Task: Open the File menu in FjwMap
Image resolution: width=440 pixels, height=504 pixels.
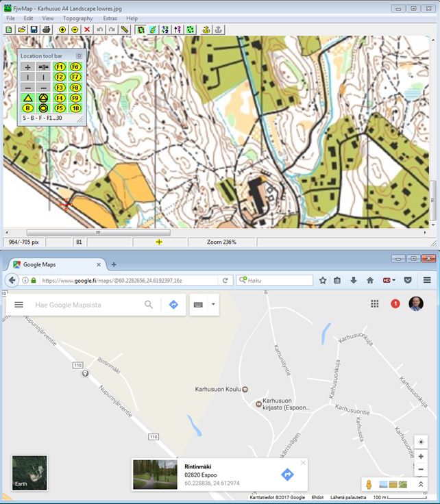Action: (10, 18)
